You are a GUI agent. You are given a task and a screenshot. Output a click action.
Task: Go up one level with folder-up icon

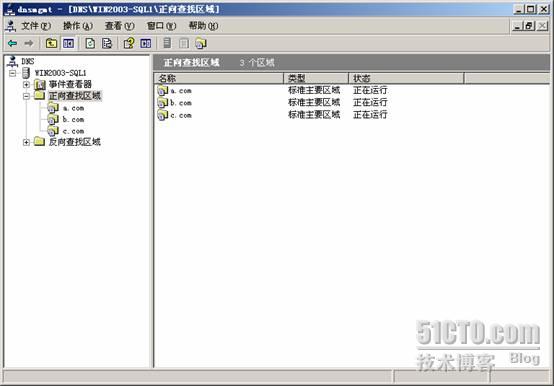click(51, 43)
